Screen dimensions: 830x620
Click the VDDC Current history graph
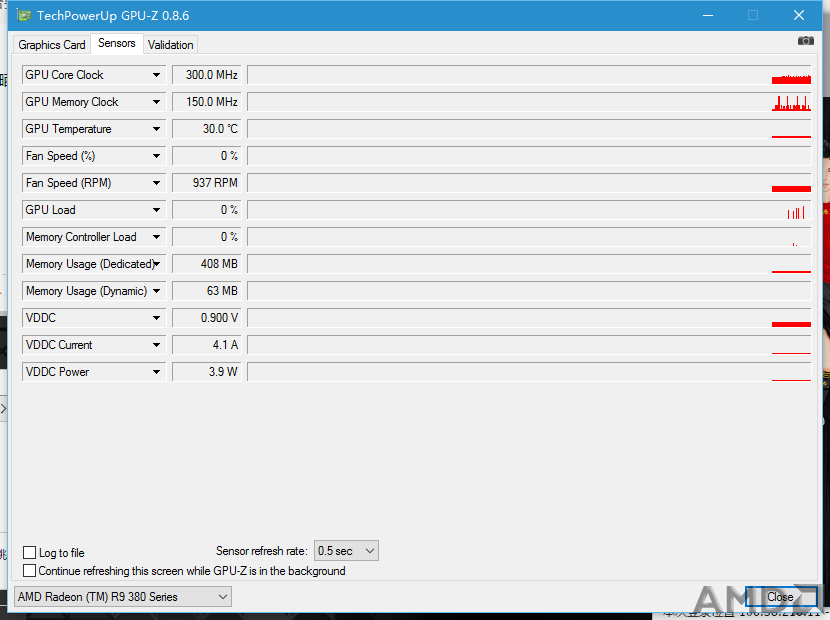tap(529, 345)
